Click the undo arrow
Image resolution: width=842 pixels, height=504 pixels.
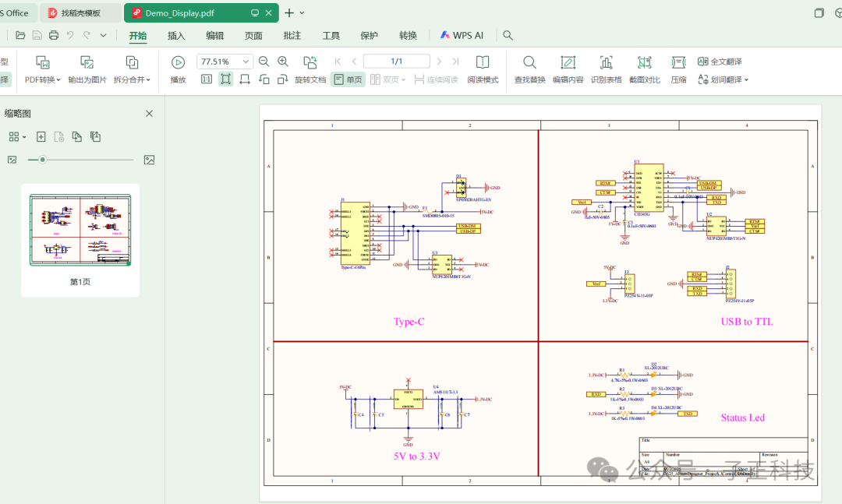(70, 35)
